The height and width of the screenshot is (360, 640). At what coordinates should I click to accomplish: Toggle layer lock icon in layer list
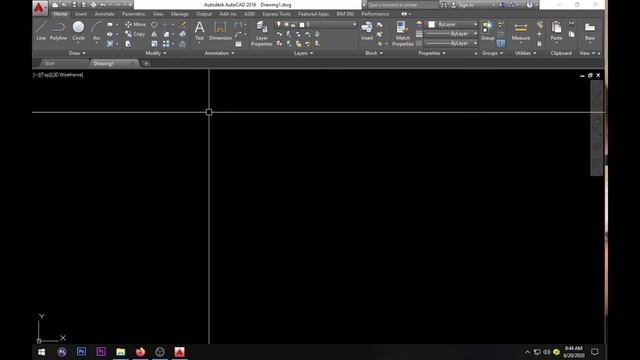pyautogui.click(x=293, y=24)
